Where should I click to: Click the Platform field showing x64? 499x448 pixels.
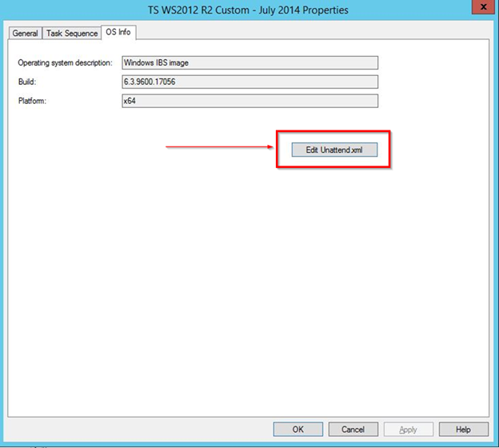(x=249, y=101)
